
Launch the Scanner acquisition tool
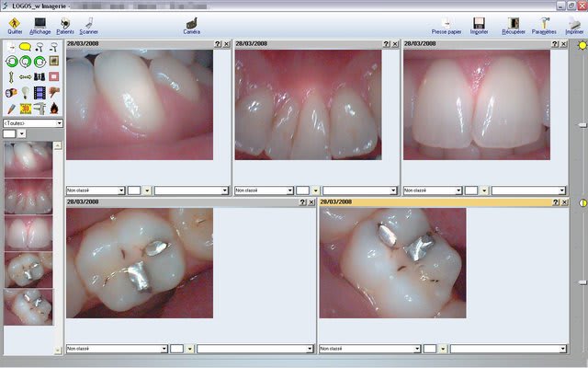pos(89,23)
